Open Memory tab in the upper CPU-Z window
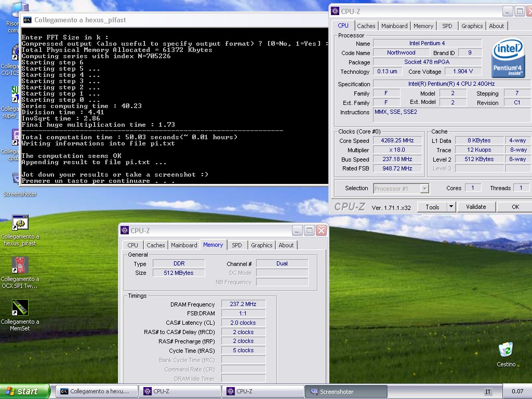 423,26
